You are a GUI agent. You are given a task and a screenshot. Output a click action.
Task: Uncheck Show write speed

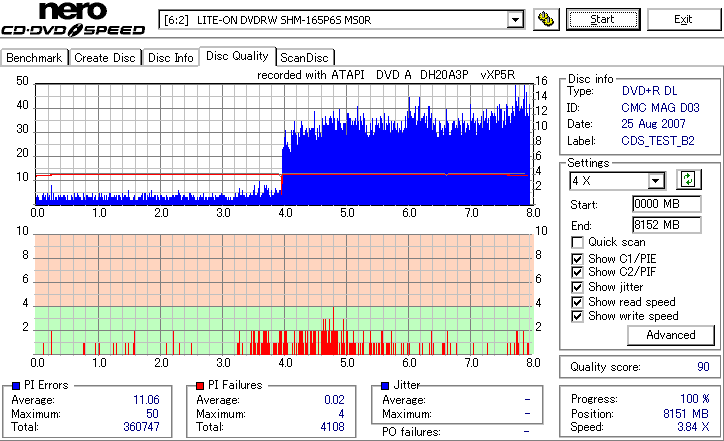[577, 316]
